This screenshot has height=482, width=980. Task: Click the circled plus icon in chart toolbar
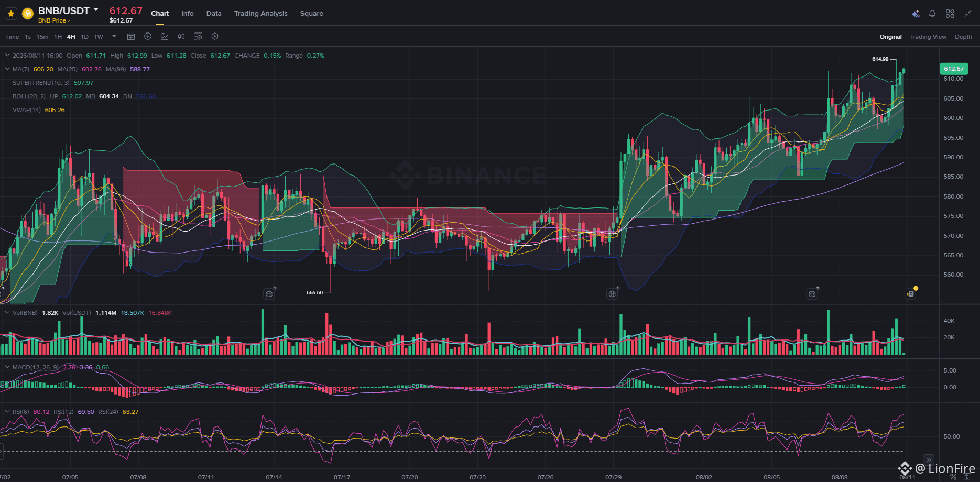click(148, 36)
